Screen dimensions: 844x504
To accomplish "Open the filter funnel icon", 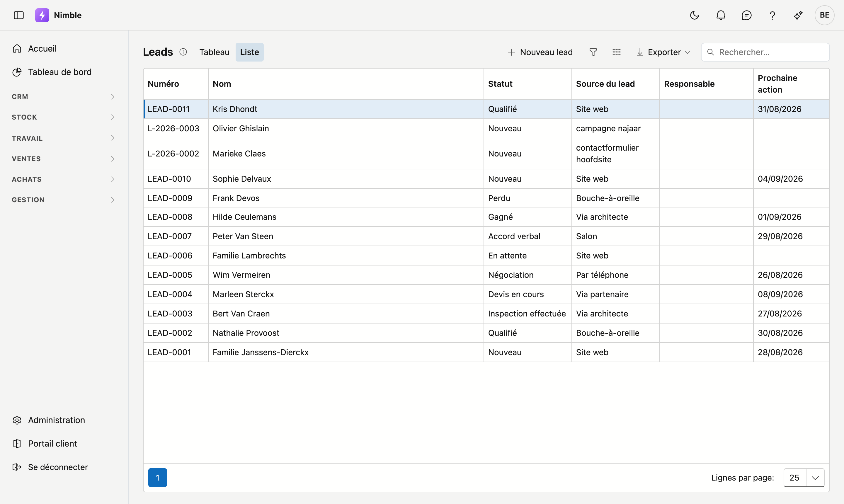I will [x=593, y=52].
